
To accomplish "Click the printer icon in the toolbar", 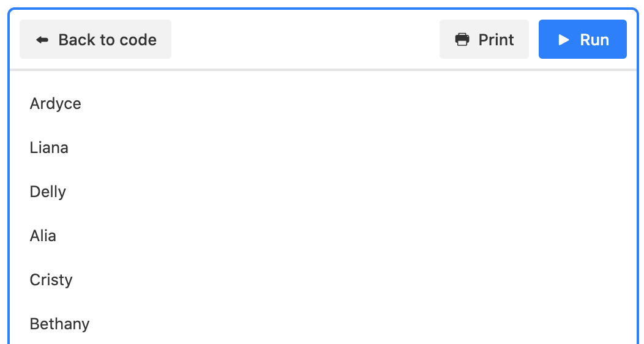I will (x=462, y=40).
